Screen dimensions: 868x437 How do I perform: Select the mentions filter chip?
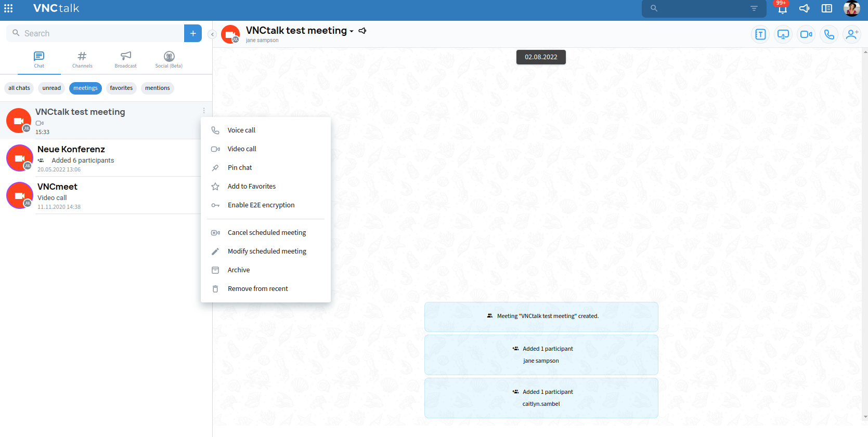[x=158, y=88]
